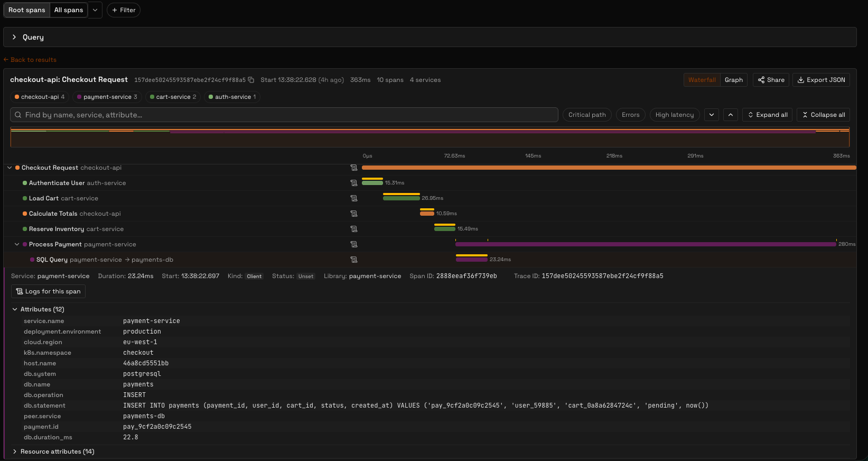Copy the trace ID with the copy icon
Screen dimensions: 868x461
click(251, 80)
